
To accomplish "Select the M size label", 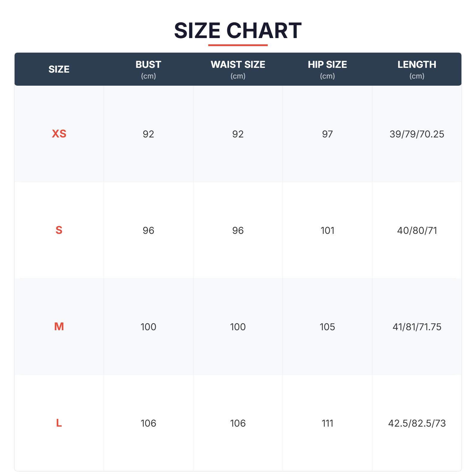I will pyautogui.click(x=59, y=327).
